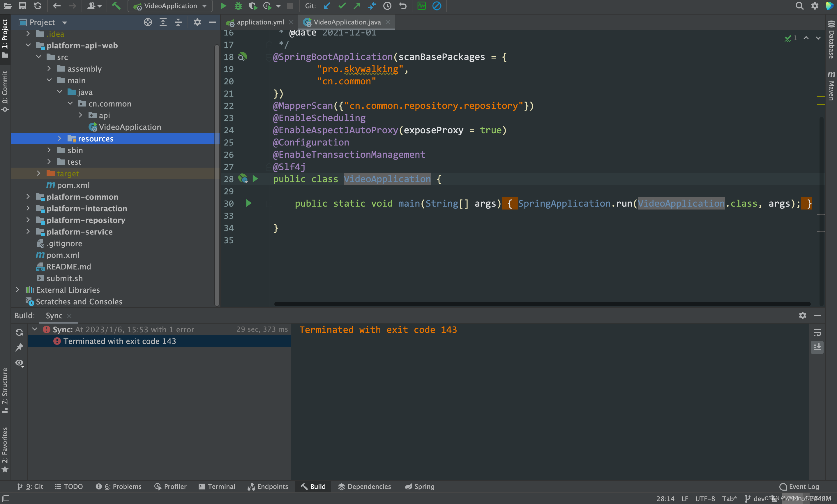
Task: Toggle soft-wrap in build output
Action: [x=817, y=332]
